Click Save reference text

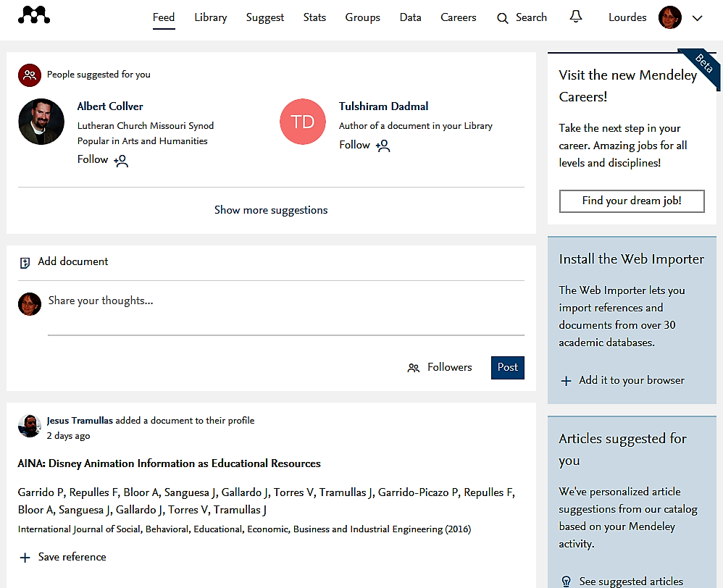pos(72,557)
